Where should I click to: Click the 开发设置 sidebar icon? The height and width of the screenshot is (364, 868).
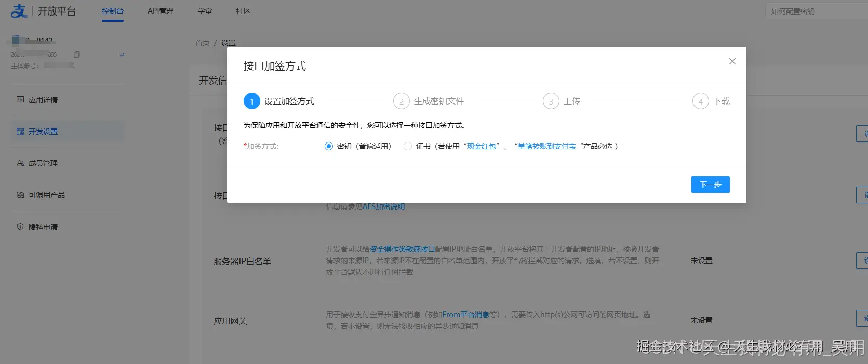20,132
